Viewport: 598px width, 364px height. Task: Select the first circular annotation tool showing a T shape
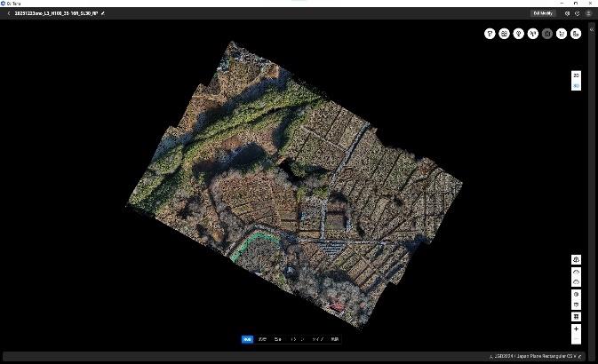[490, 34]
